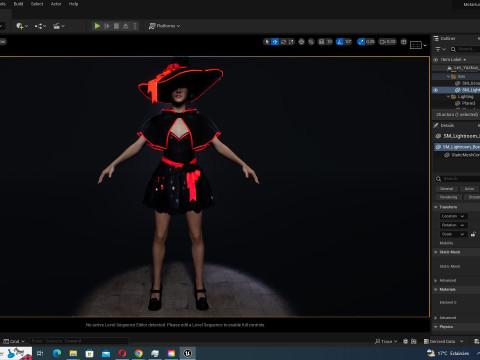Collapse the Static Mesh section
Viewport: 480px width, 360px height.
[x=435, y=252]
